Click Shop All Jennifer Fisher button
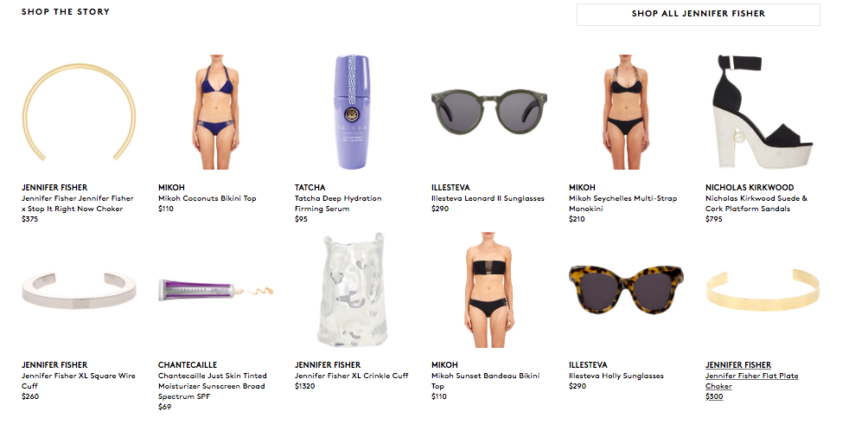Image resolution: width=868 pixels, height=431 pixels. tap(698, 14)
